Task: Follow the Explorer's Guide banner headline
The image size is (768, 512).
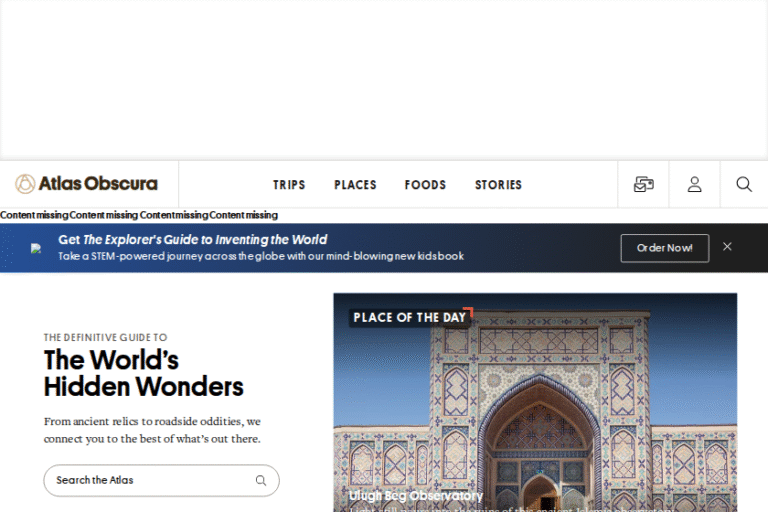Action: [x=192, y=240]
